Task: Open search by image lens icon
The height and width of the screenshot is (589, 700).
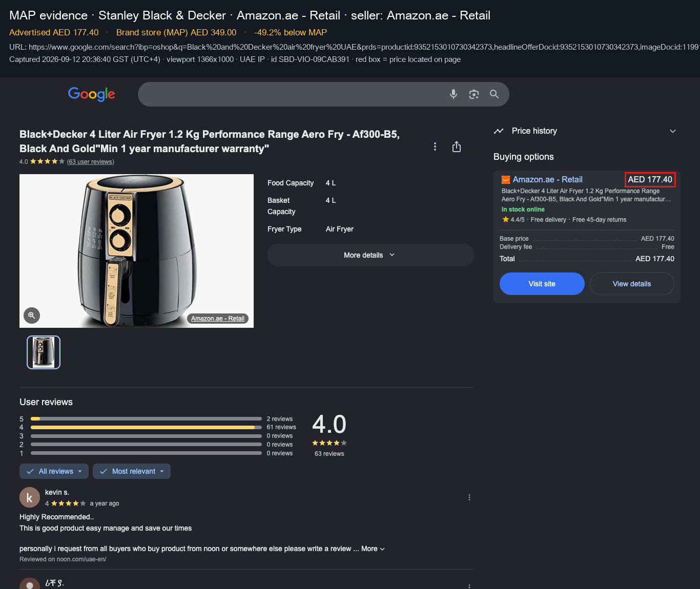Action: 474,94
